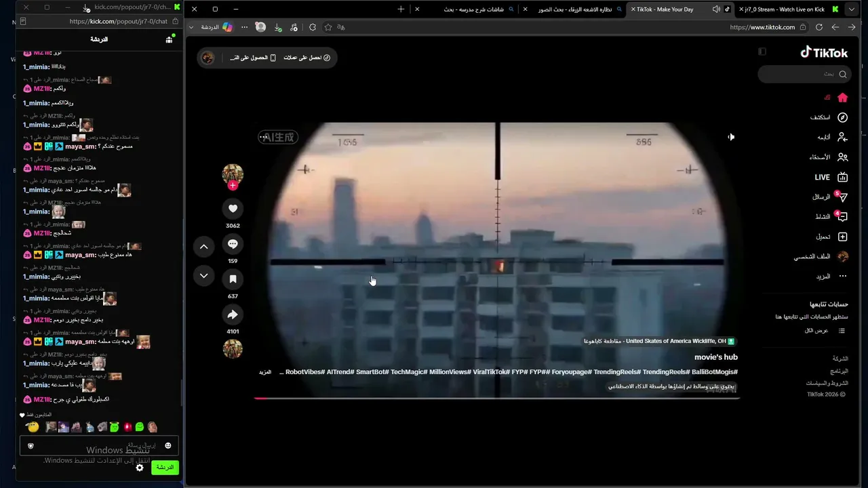This screenshot has height=488, width=868.
Task: Mute the TikTok video sound
Action: click(731, 137)
